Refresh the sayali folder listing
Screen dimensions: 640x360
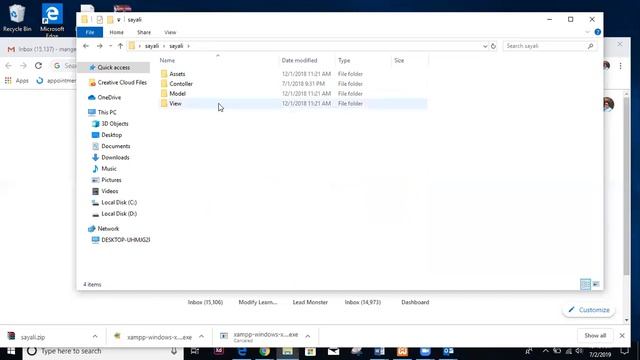[x=493, y=46]
